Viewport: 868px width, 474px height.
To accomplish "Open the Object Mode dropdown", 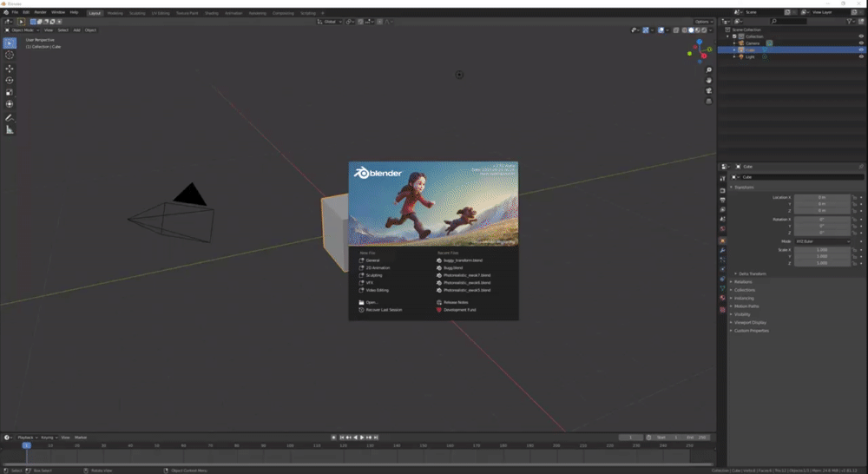I will tap(23, 30).
